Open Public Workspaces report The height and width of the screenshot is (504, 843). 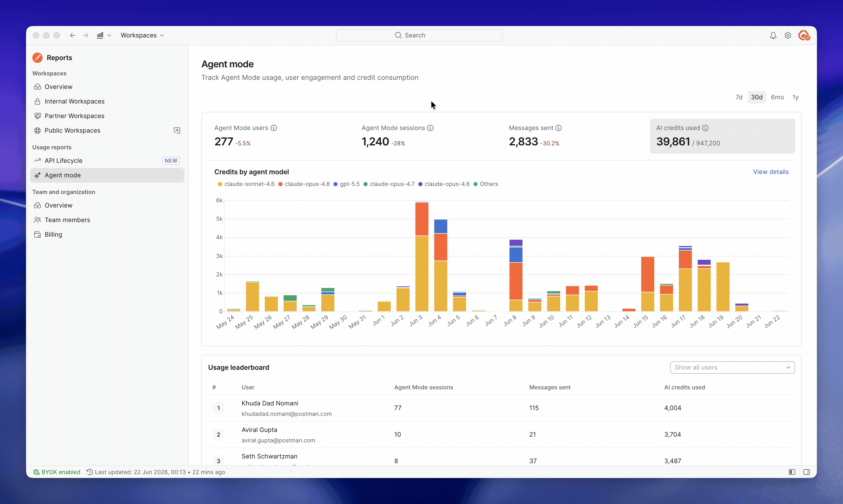[x=107, y=130]
